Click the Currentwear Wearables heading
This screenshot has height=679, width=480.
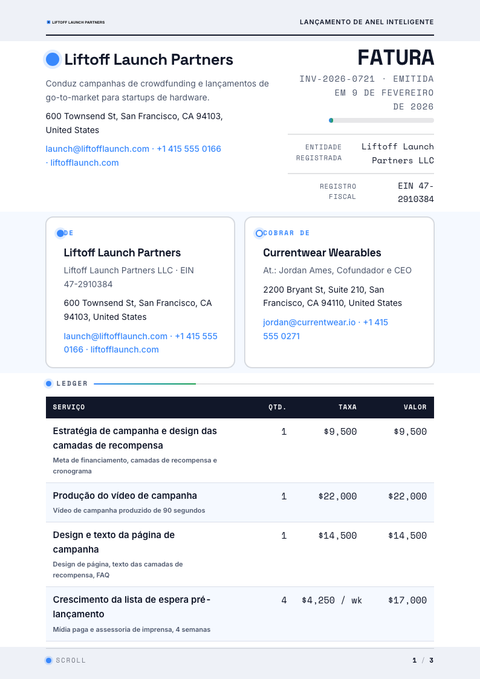coord(322,252)
